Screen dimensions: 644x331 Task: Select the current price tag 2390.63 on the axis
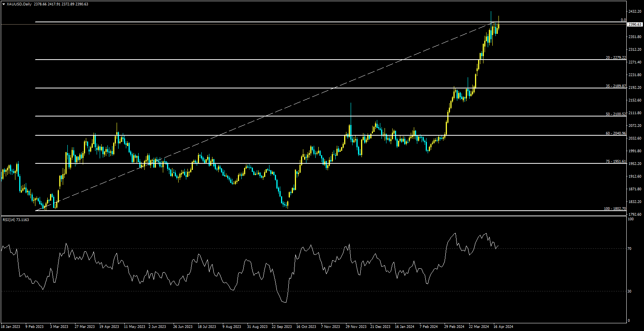tap(635, 24)
